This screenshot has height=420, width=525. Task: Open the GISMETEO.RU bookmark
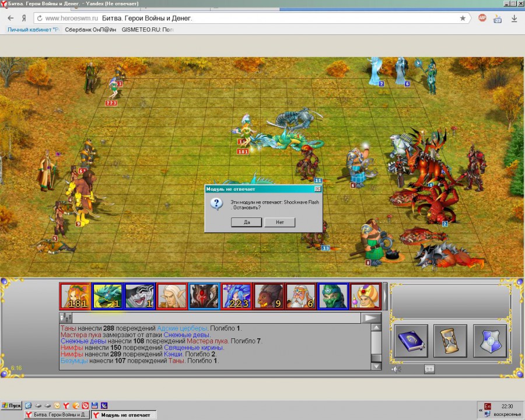[148, 30]
